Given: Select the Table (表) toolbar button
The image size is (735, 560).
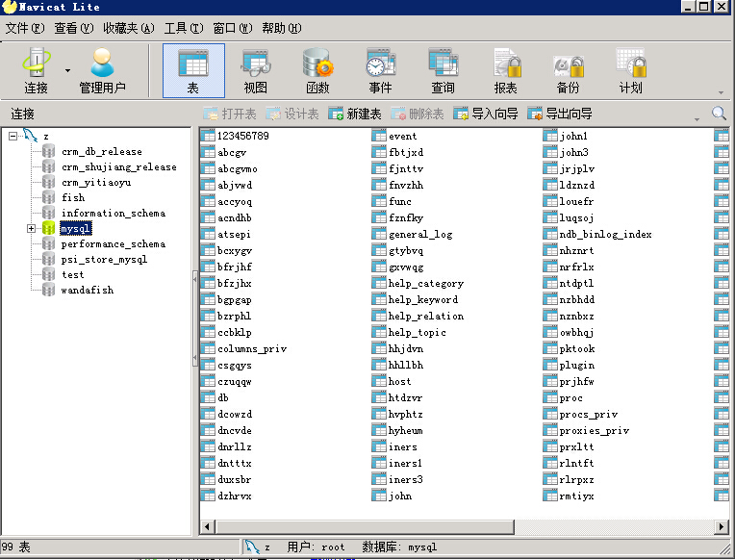Looking at the screenshot, I should (x=193, y=70).
